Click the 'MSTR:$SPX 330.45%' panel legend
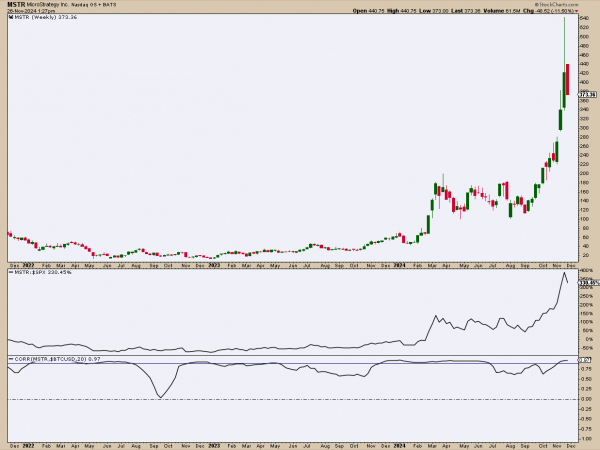Viewport: 600px width, 450px height. pos(43,272)
